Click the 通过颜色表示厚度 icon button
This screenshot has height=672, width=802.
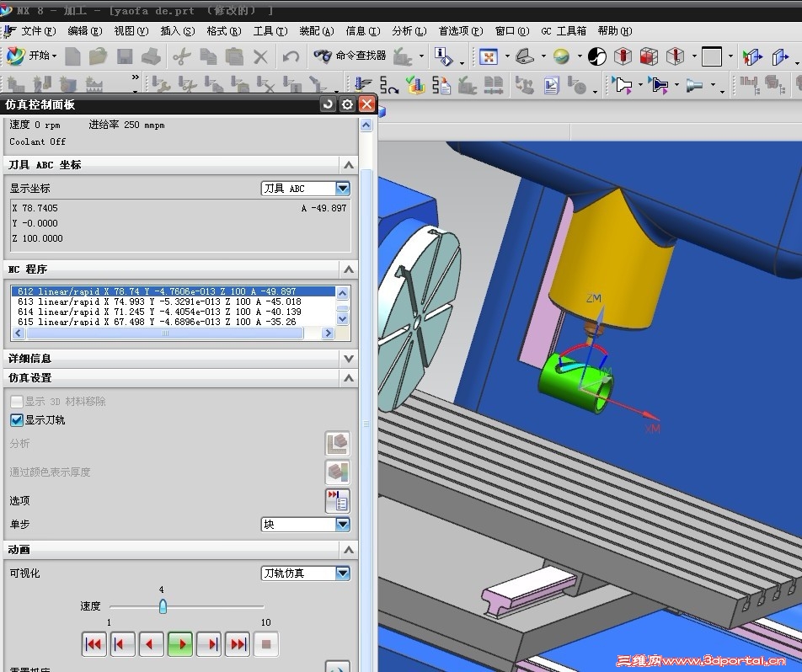click(x=338, y=472)
